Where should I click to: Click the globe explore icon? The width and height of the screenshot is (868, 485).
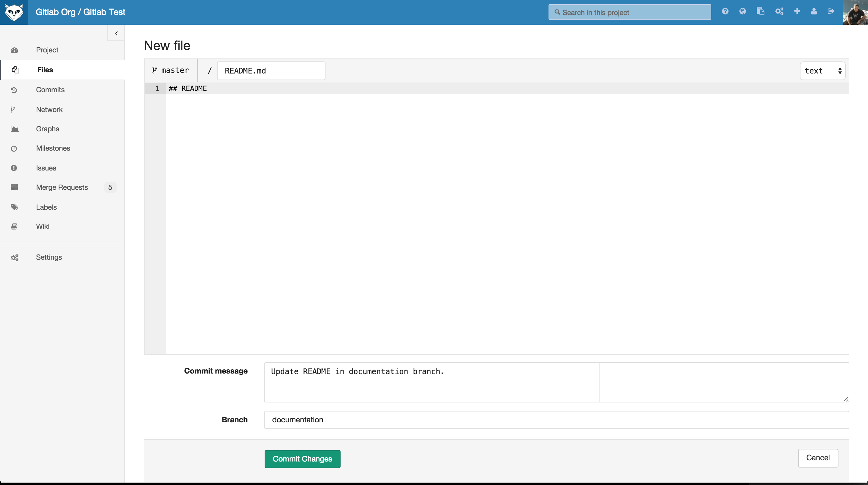point(743,11)
